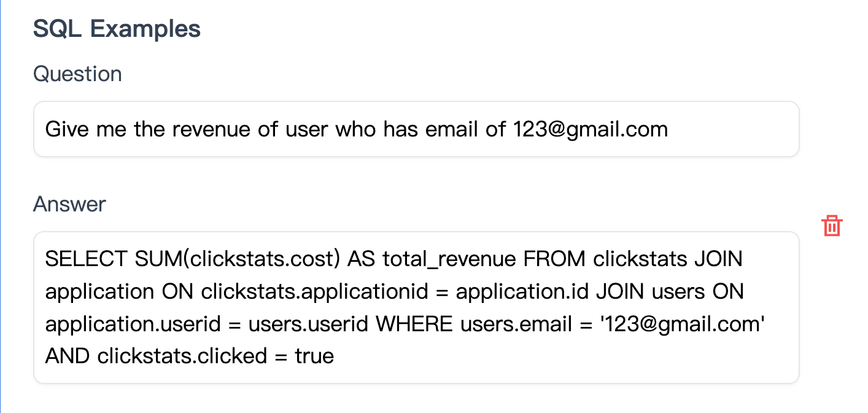Viewport: 868px width, 413px height.
Task: Click the "SQL Examples" heading
Action: pos(117,29)
